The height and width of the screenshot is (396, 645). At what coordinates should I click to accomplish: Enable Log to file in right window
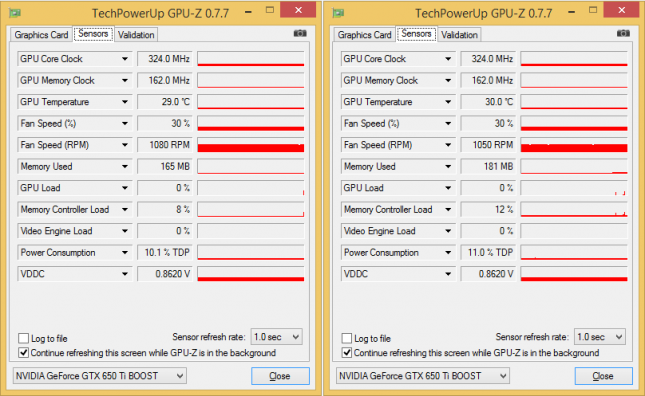tap(347, 338)
